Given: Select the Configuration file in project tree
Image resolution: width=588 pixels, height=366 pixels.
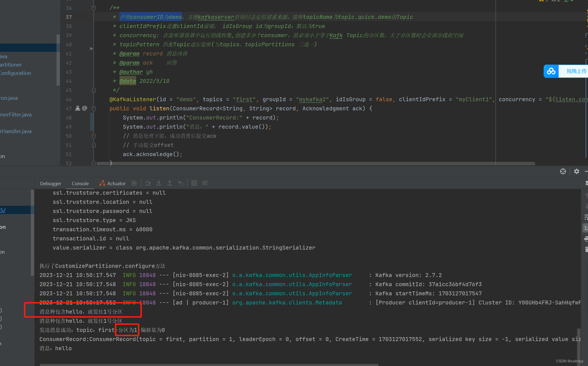Looking at the screenshot, I should tap(16, 73).
